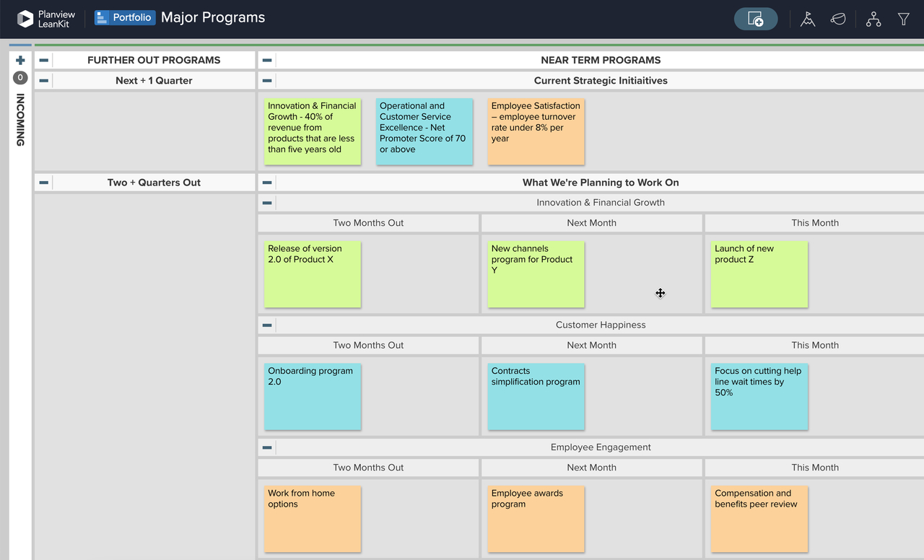924x560 pixels.
Task: Open the board hierarchy icon
Action: coord(873,19)
